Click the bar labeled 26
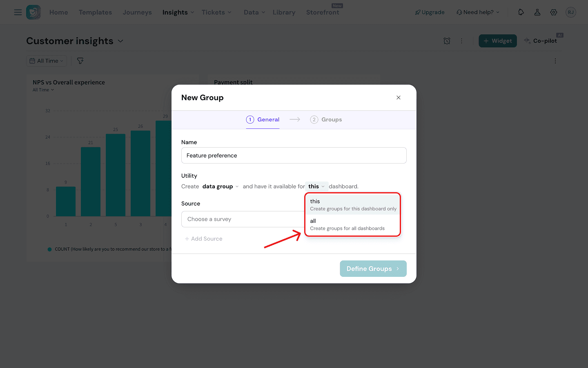This screenshot has width=588, height=368. coord(140,173)
